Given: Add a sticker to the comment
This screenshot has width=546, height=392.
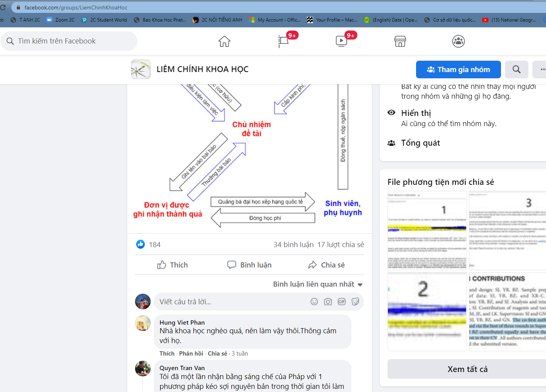Looking at the screenshot, I should point(355,302).
